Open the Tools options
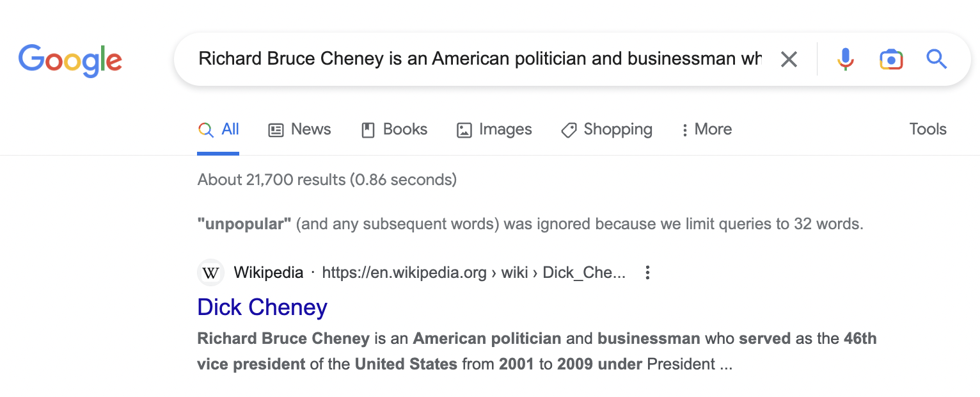This screenshot has height=397, width=980. coord(928,129)
